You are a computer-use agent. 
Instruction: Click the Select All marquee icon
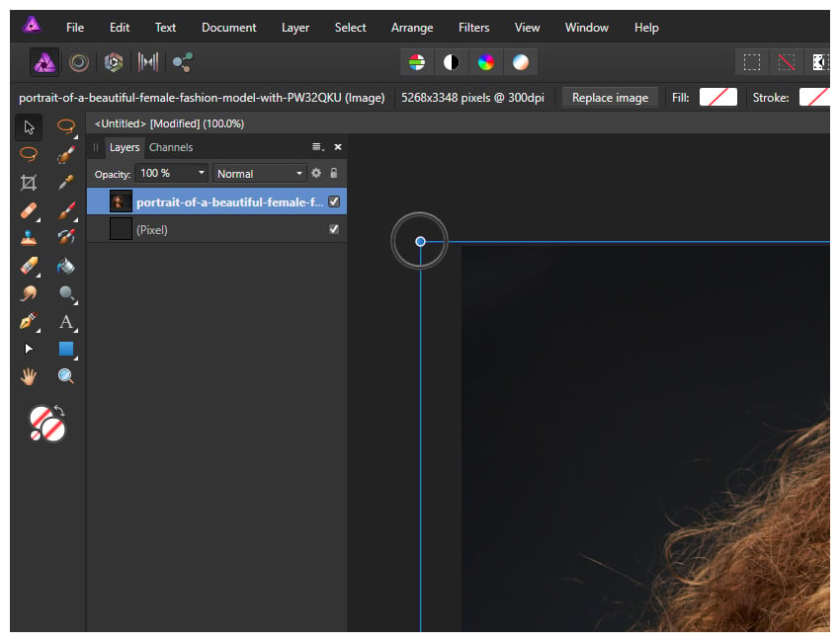pyautogui.click(x=752, y=62)
